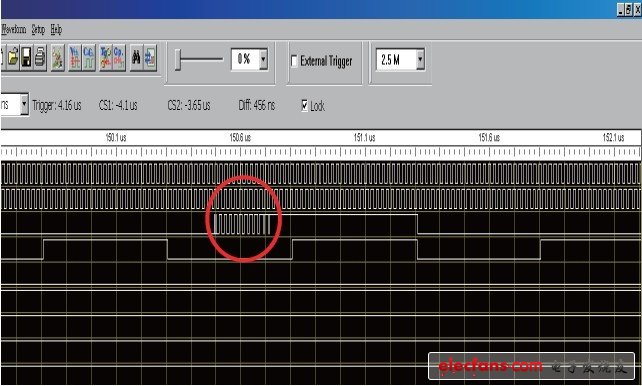The image size is (642, 386).
Task: Open the Waveform menu
Action: (14, 29)
